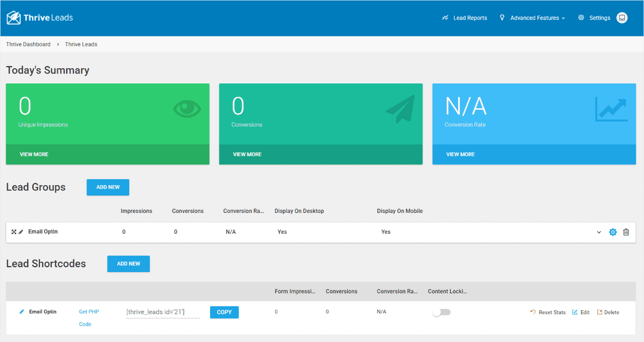The width and height of the screenshot is (644, 342).
Task: Open the Thrive Leads logo icon
Action: coord(13,17)
